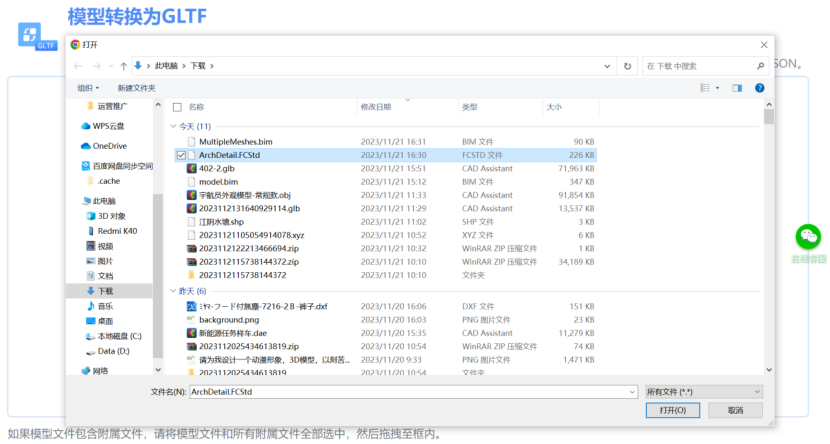
Task: Open the 音乐 folder in sidebar
Action: click(x=100, y=306)
